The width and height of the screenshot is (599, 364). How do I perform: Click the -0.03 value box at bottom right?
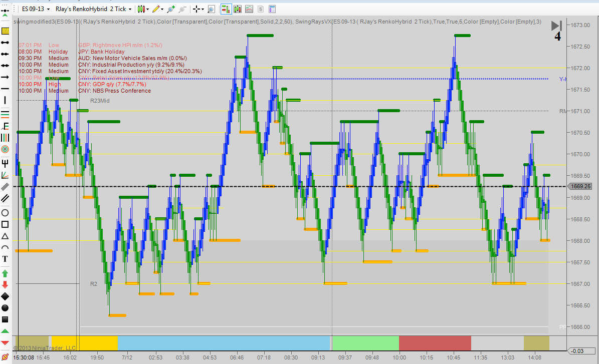(x=581, y=351)
